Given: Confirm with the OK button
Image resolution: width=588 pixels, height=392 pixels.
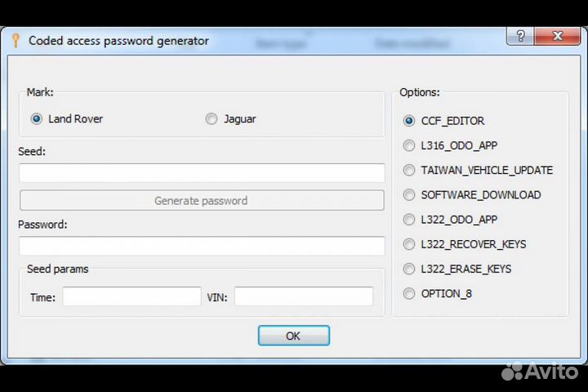Looking at the screenshot, I should [293, 336].
